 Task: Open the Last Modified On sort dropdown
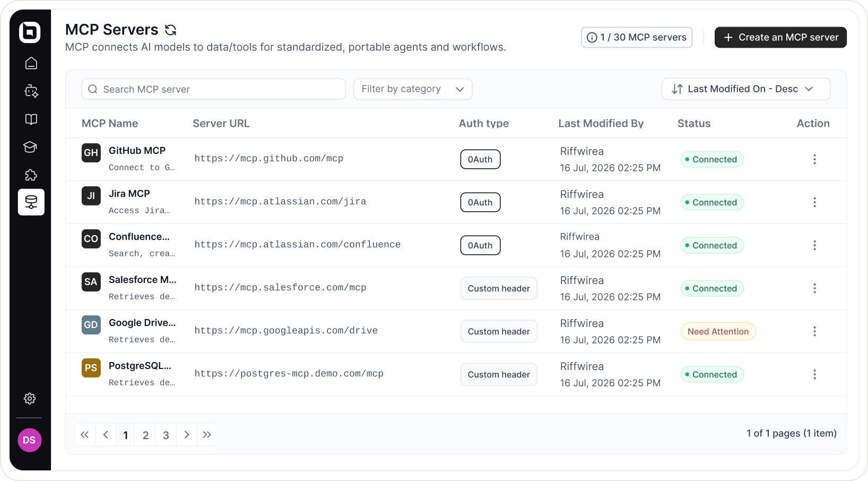[x=746, y=89]
